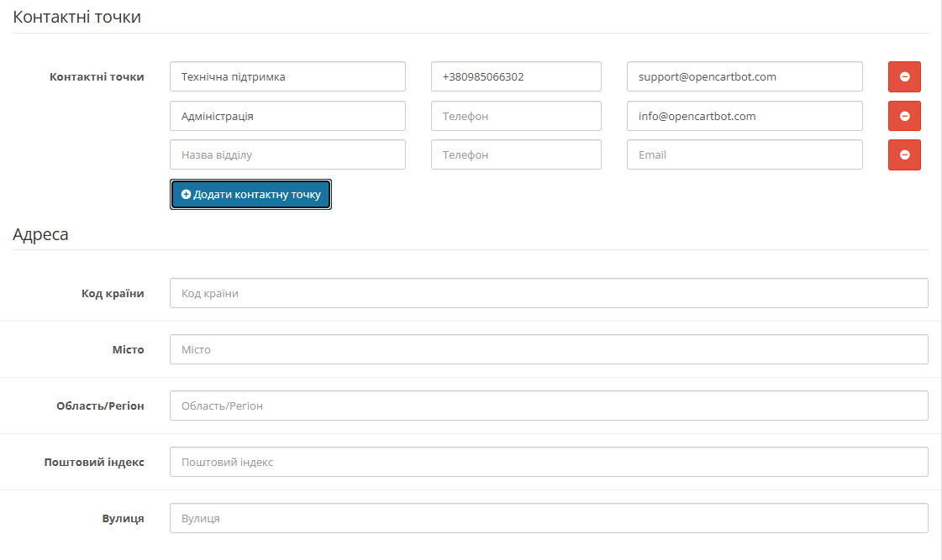Remove the Технічна підтримка contact row
The width and height of the screenshot is (942, 560).
904,76
